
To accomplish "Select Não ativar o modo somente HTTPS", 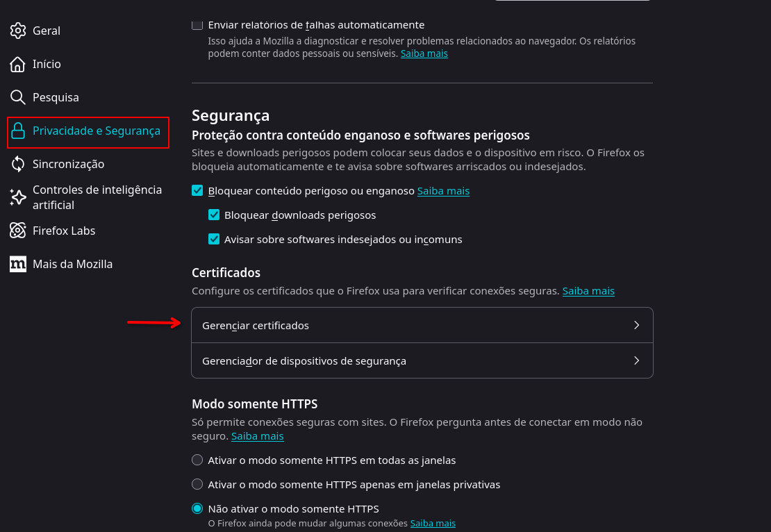I will (197, 508).
